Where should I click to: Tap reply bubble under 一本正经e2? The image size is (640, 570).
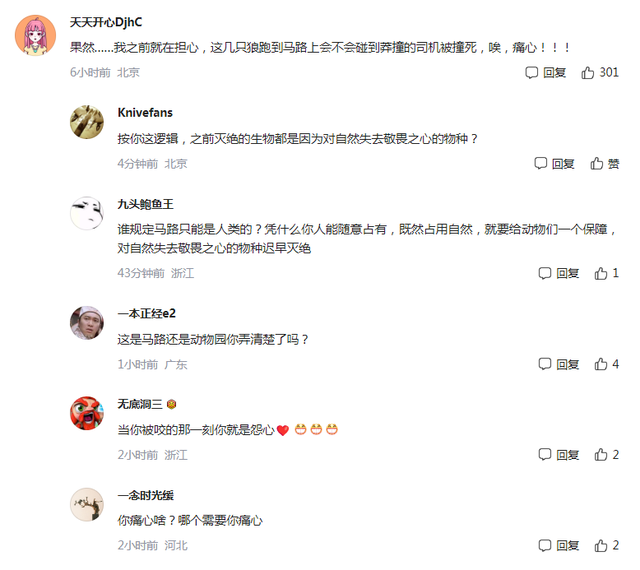[544, 364]
